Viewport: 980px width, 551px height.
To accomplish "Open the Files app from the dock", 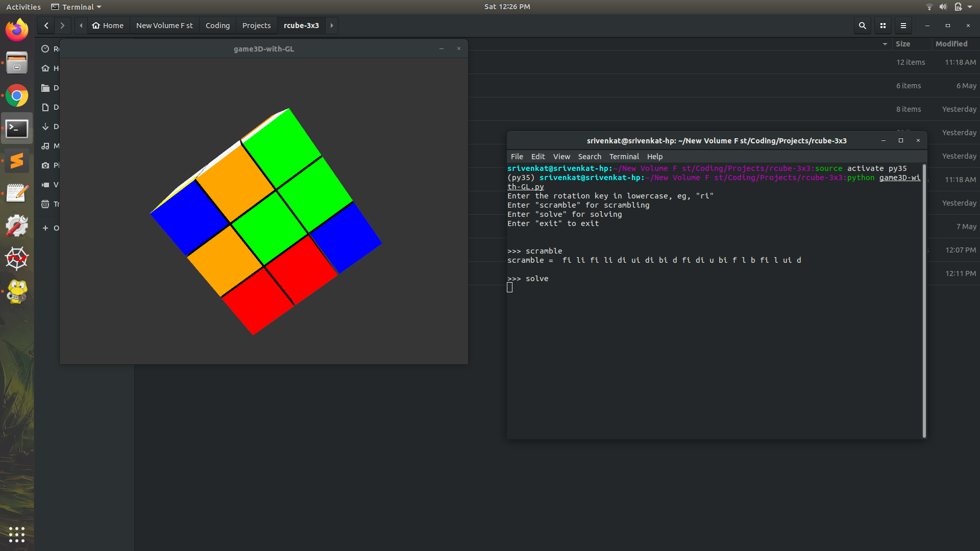I will point(17,63).
